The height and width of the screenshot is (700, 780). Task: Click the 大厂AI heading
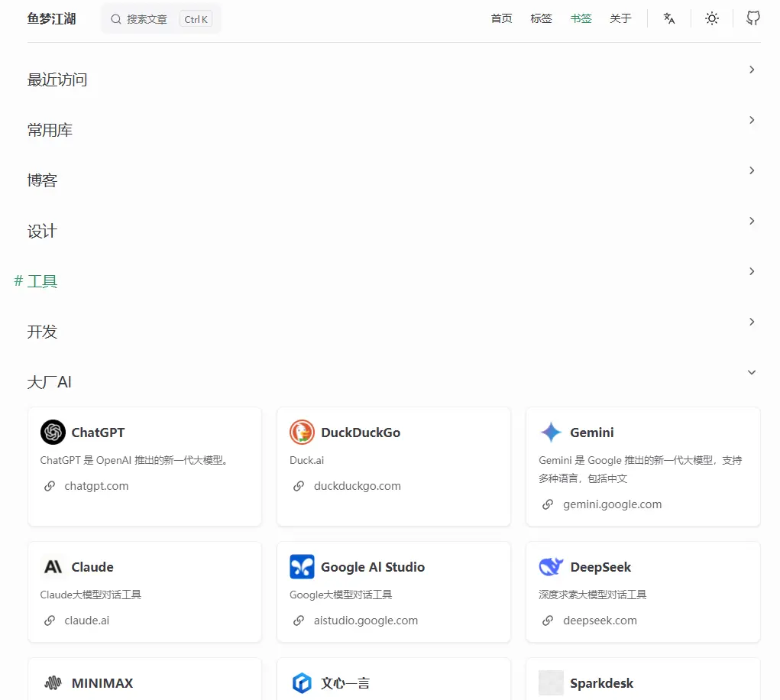click(x=49, y=382)
